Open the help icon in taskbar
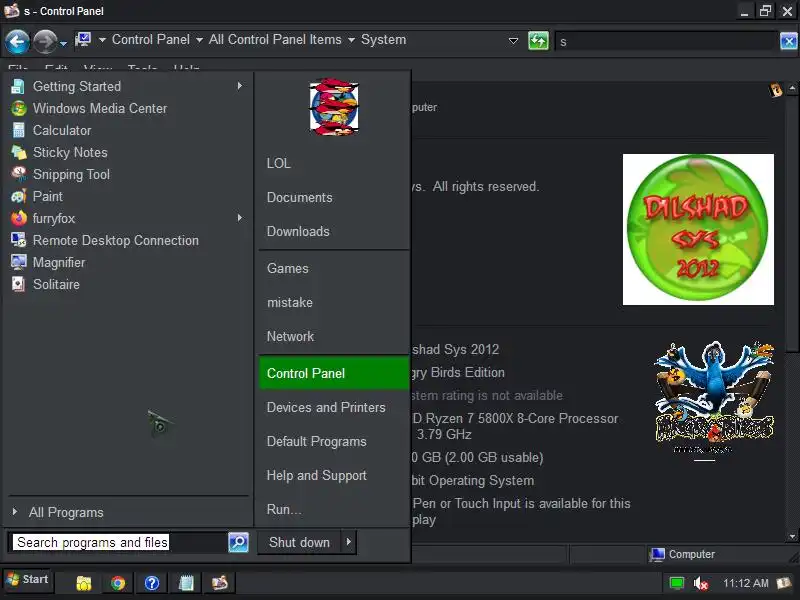The image size is (800, 600). (x=152, y=583)
